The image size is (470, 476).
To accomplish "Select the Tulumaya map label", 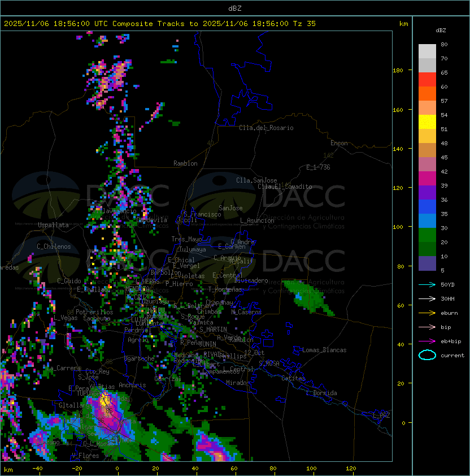I will (193, 249).
